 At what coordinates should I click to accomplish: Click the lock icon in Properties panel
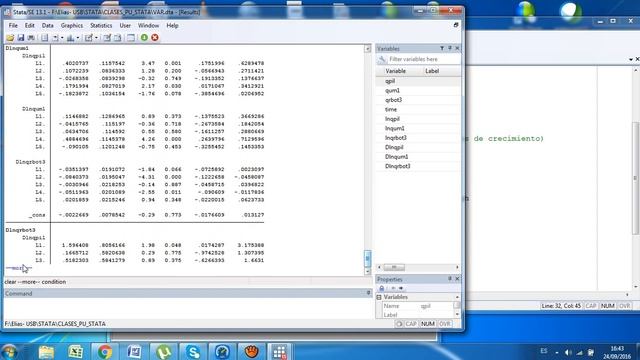click(x=382, y=288)
